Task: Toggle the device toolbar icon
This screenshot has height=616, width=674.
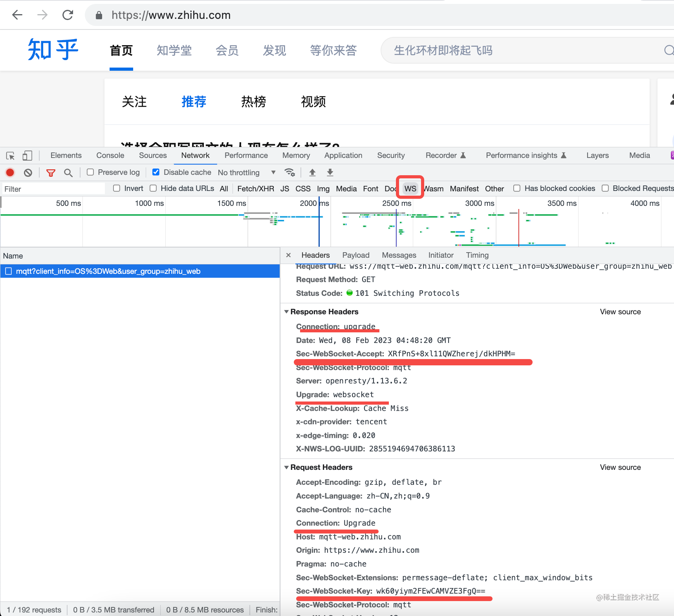Action: pos(27,156)
